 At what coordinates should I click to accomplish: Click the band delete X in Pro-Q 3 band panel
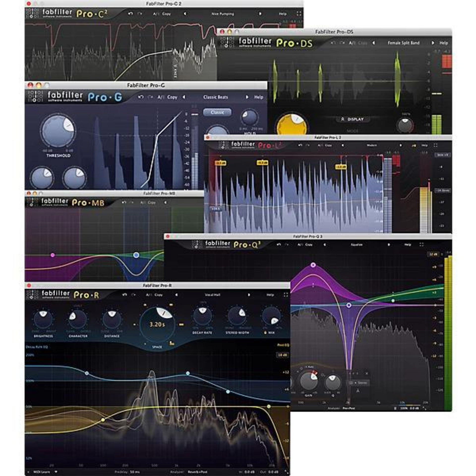[367, 374]
